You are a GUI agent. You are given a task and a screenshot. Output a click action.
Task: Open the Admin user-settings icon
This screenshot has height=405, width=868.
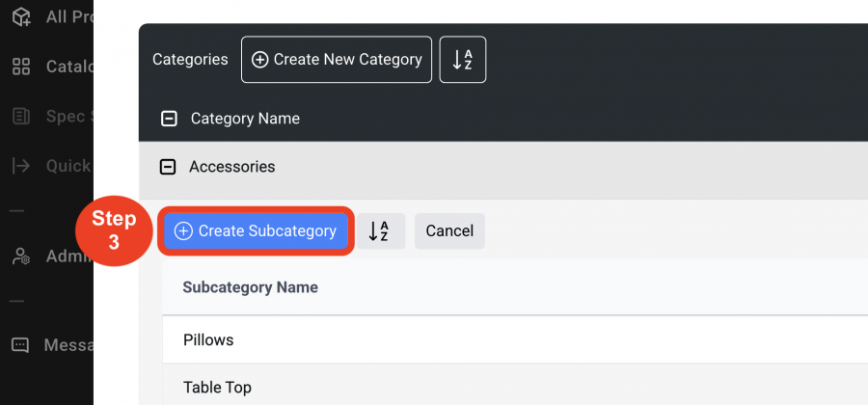click(x=20, y=256)
